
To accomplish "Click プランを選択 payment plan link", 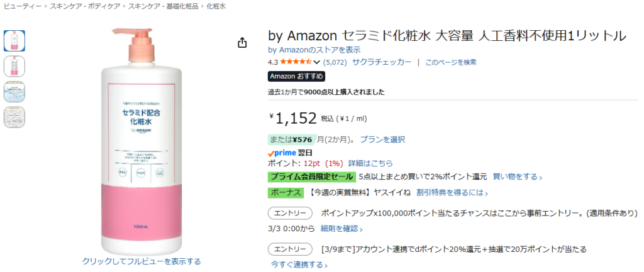I will click(382, 139).
